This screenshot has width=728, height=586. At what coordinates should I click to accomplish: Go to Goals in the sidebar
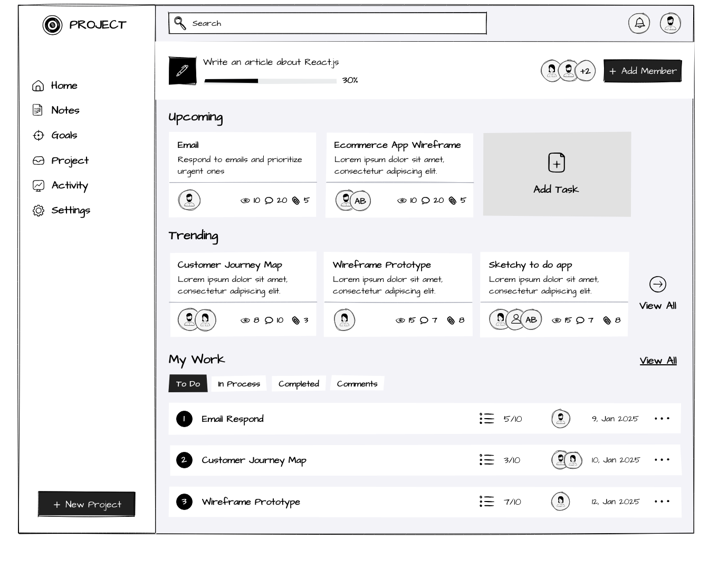(64, 136)
